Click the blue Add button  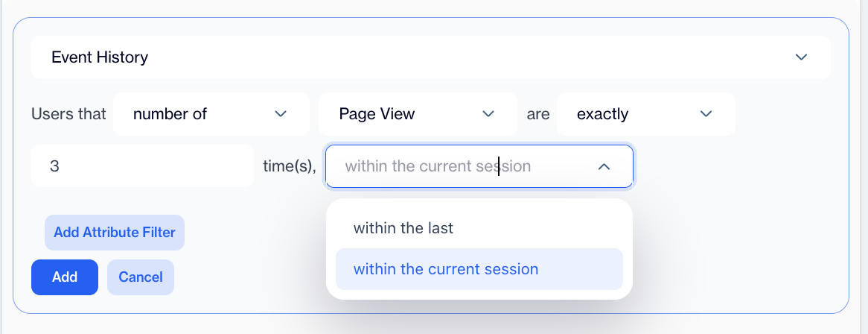65,277
